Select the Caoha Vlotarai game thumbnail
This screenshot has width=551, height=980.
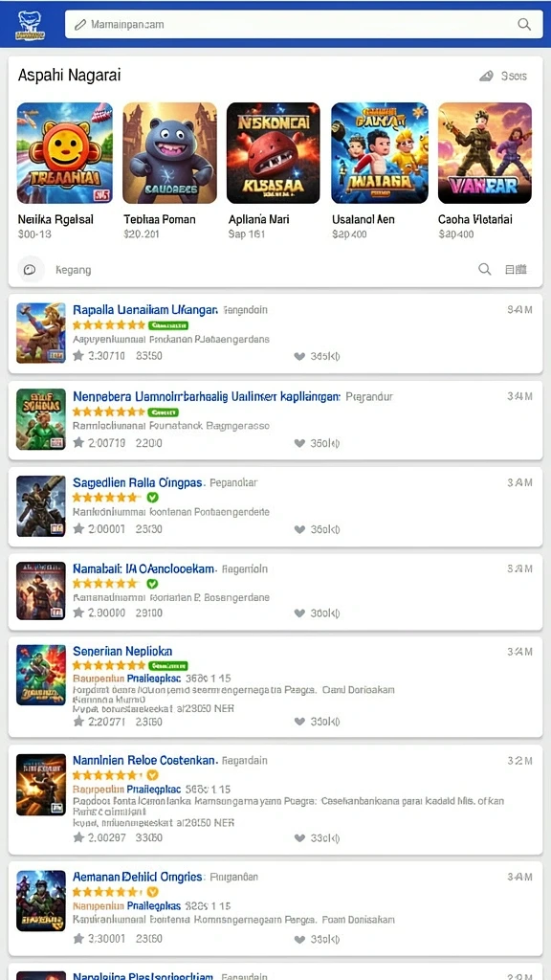tap(485, 153)
